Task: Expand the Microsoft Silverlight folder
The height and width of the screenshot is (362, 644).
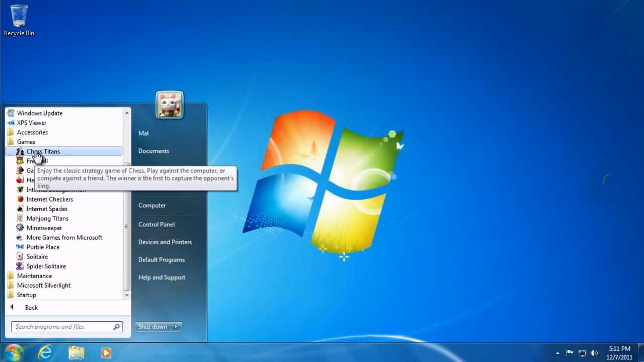Action: point(44,285)
